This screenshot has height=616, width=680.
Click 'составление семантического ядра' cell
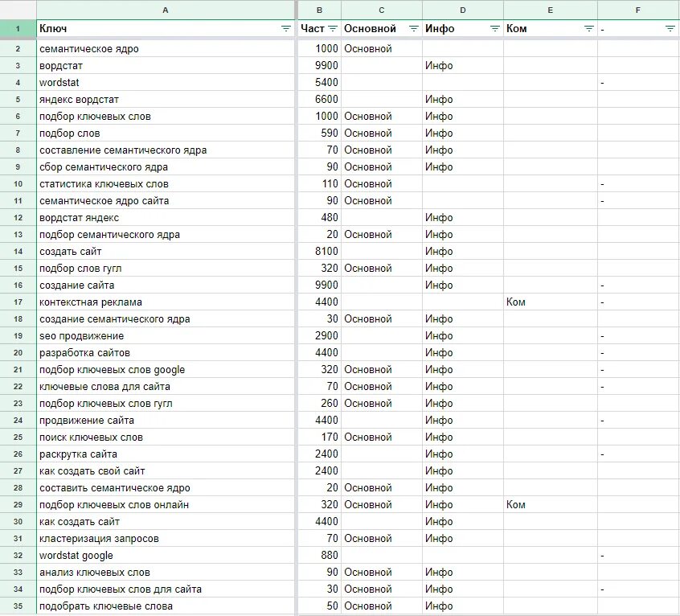pos(166,150)
